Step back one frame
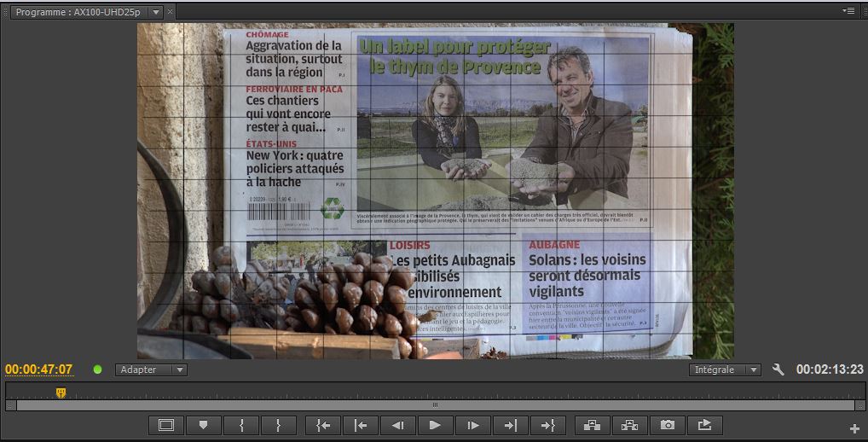This screenshot has width=868, height=442. [x=397, y=426]
